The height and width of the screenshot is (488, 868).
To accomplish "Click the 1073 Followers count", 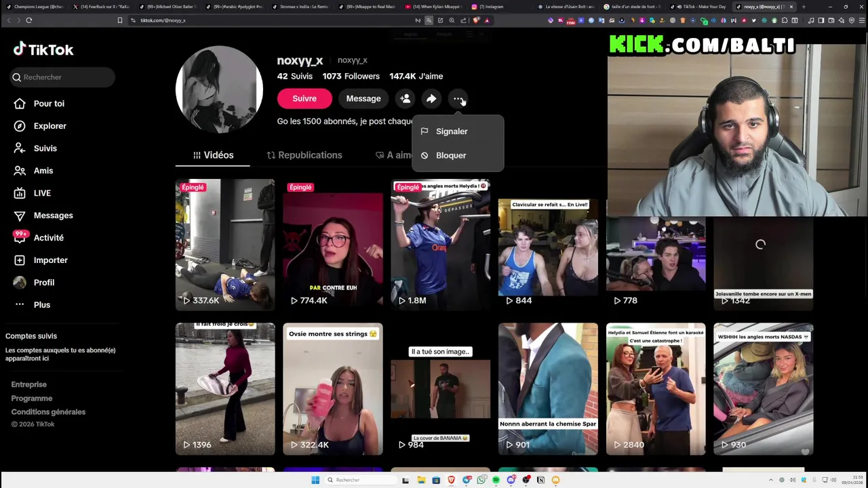I will click(351, 77).
